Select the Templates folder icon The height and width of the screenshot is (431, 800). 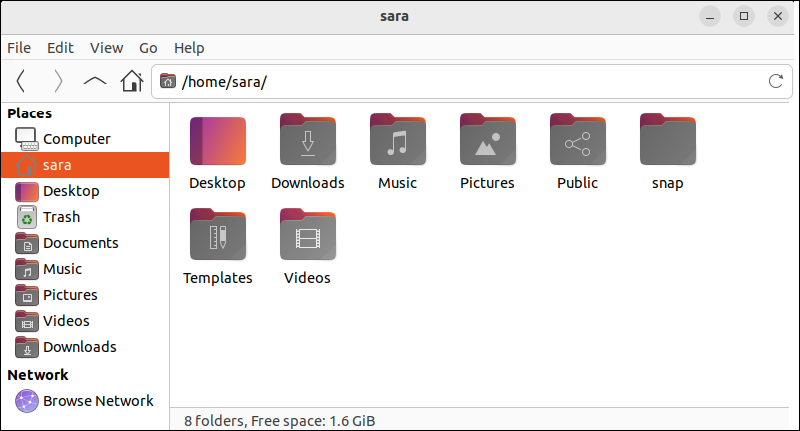[x=218, y=235]
